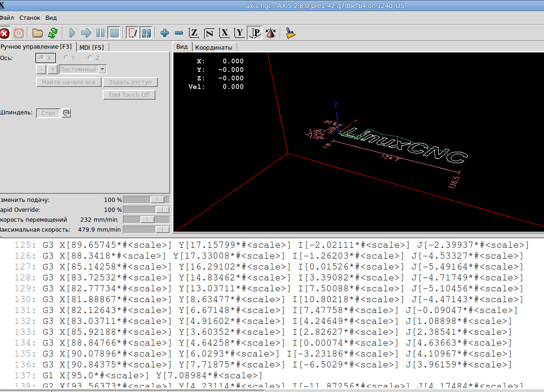The image size is (544, 392).
Task: Click spindle rotation icon button
Action: (66, 113)
